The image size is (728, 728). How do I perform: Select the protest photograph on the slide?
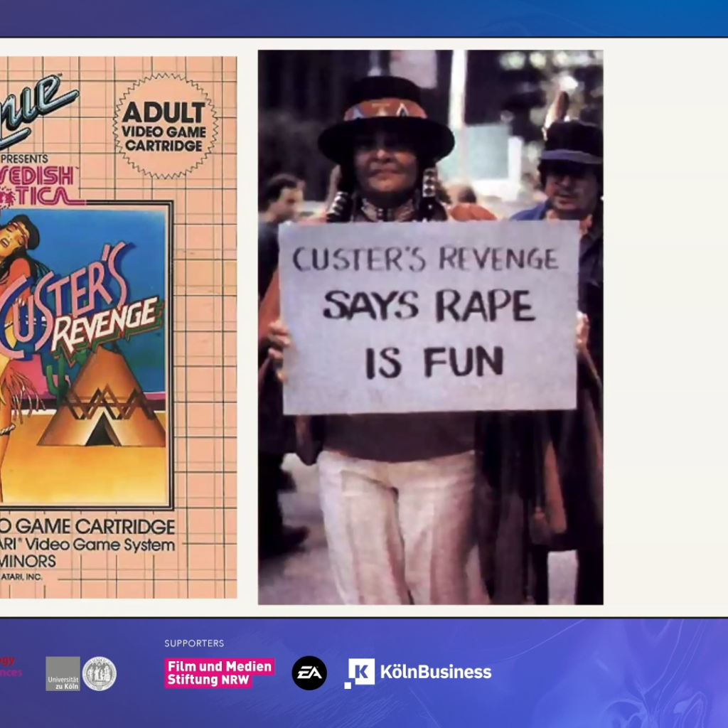(430, 327)
